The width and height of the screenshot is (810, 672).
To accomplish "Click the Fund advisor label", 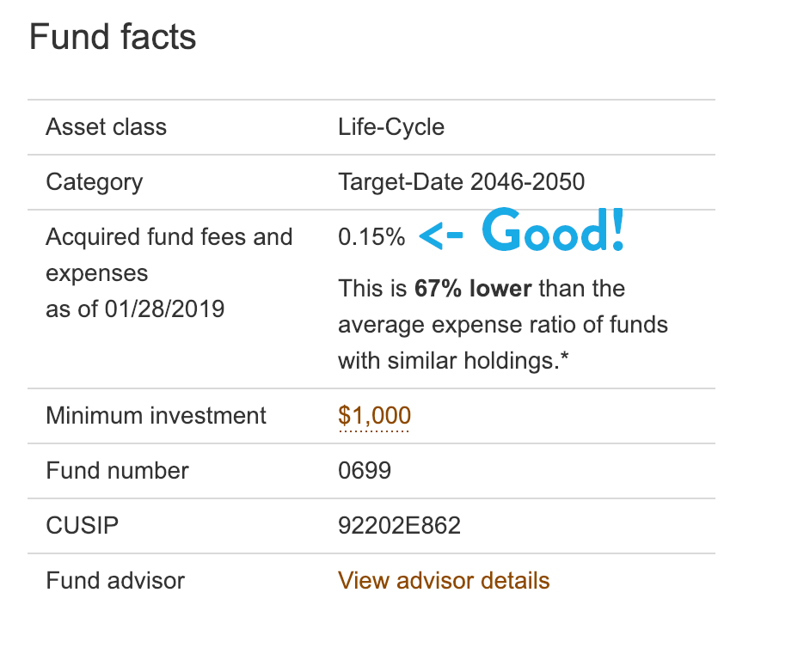I will 115,581.
